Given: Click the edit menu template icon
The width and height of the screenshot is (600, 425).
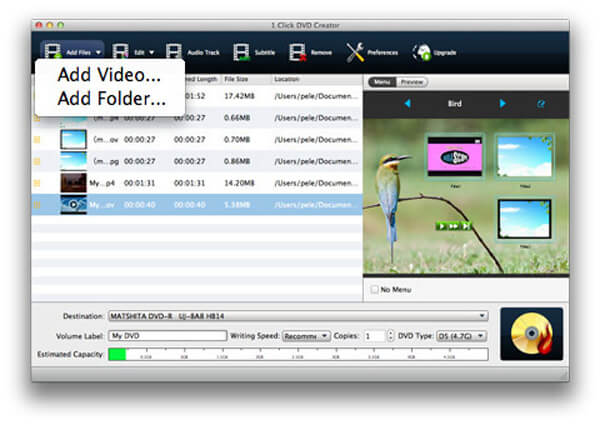Looking at the screenshot, I should point(541,104).
